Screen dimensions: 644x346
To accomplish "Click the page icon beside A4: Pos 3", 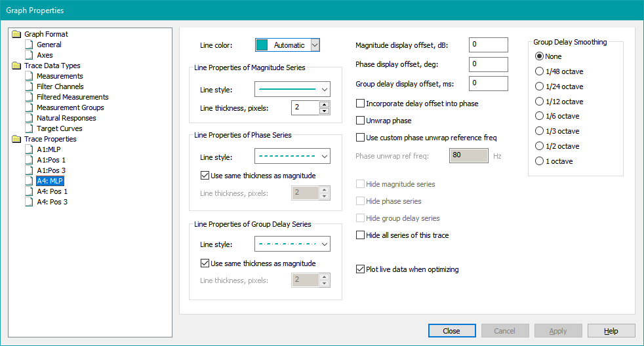I will click(29, 202).
